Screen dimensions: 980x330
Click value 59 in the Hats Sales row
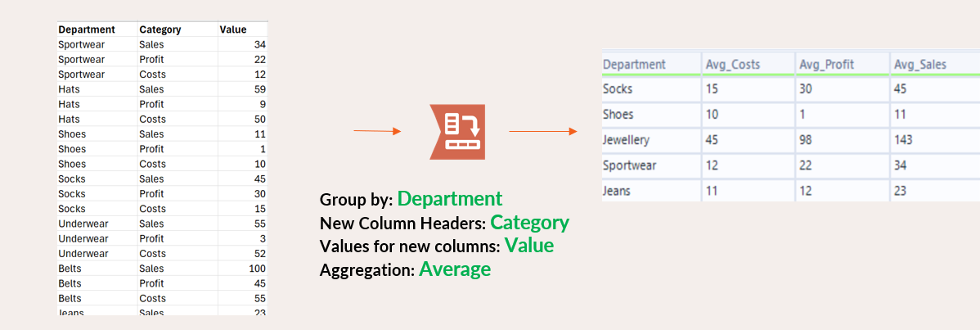(260, 89)
